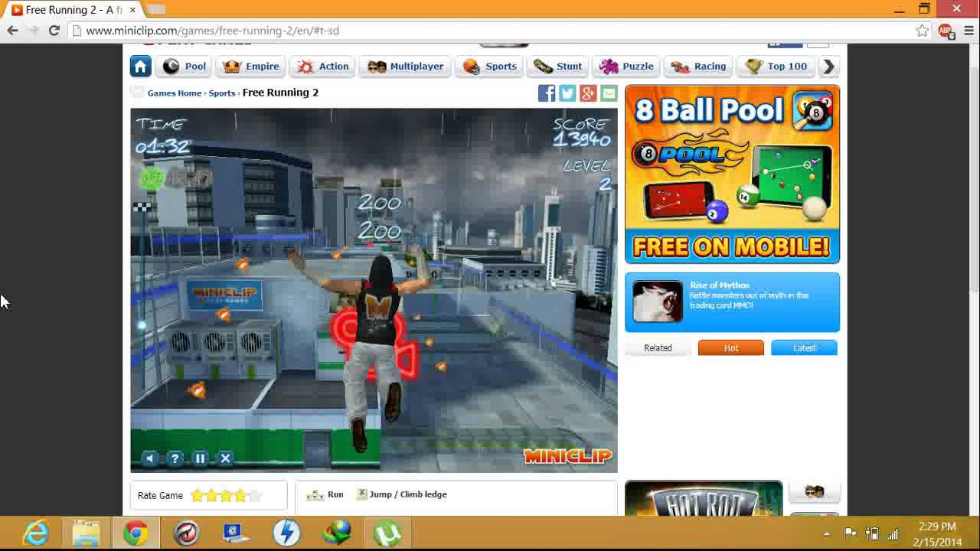Switch to the Latest tab
The width and height of the screenshot is (980, 551).
(805, 348)
